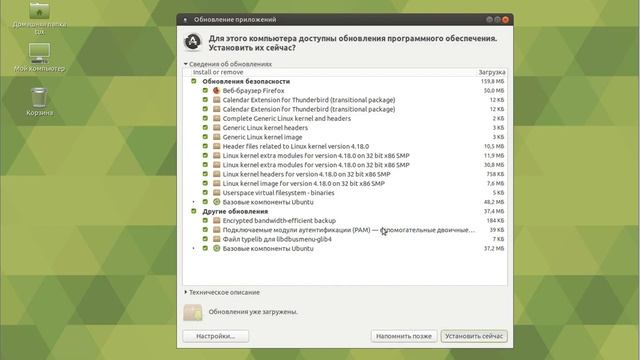640x360 pixels.
Task: Click package icon beside Header files related to Linux kernel
Action: 217,146
